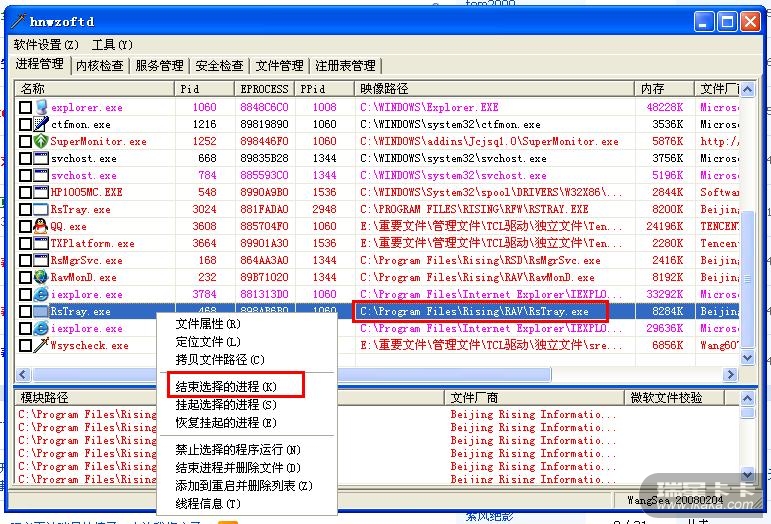Click module list scroll up arrow
The width and height of the screenshot is (771, 524).
[x=748, y=398]
